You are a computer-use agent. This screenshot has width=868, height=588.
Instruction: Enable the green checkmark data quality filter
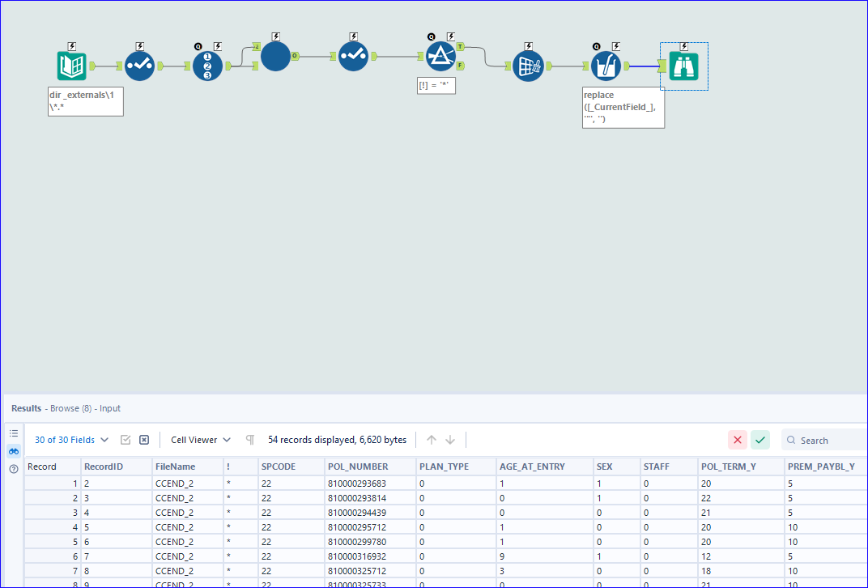[x=759, y=440]
